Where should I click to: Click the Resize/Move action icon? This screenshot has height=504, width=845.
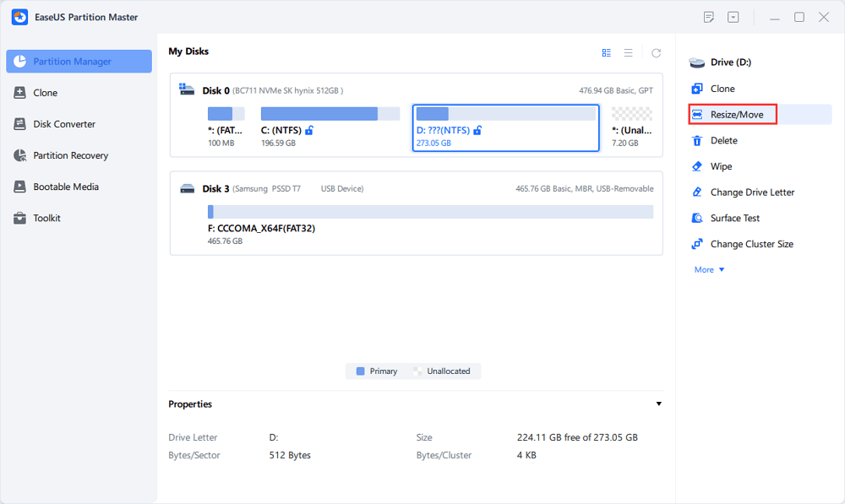pyautogui.click(x=697, y=114)
